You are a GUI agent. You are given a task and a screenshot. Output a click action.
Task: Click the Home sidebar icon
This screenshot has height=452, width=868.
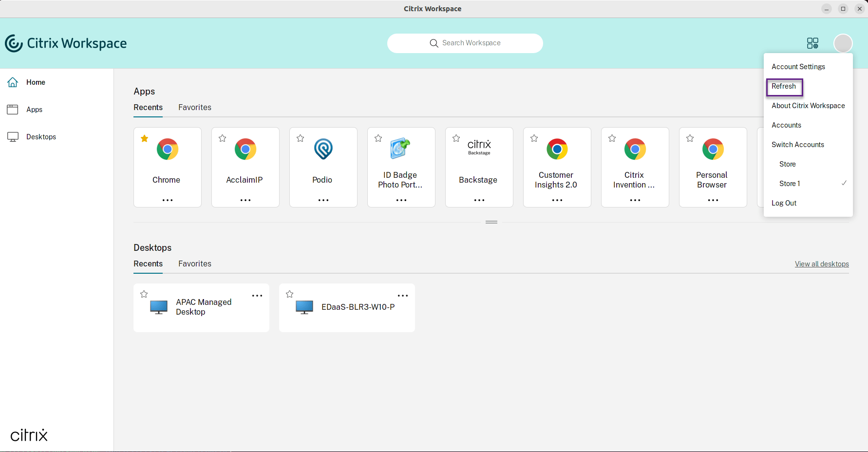[x=13, y=82]
